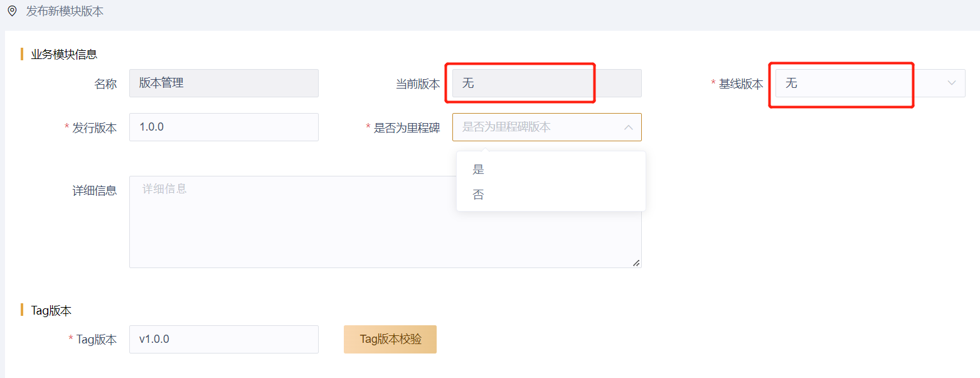This screenshot has width=980, height=378.
Task: Click the 名称 field showing 版本管理
Action: 223,83
